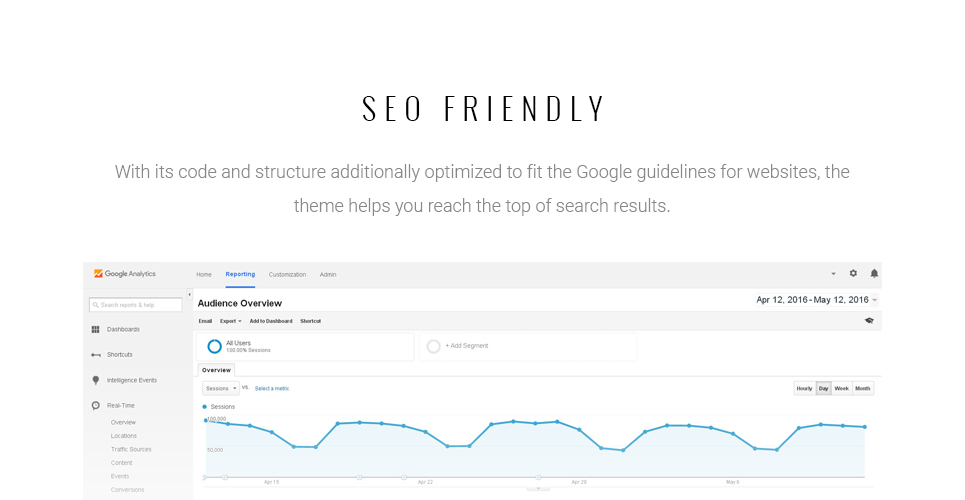The height and width of the screenshot is (500, 965).
Task: Click the Select a metric link
Action: [272, 389]
